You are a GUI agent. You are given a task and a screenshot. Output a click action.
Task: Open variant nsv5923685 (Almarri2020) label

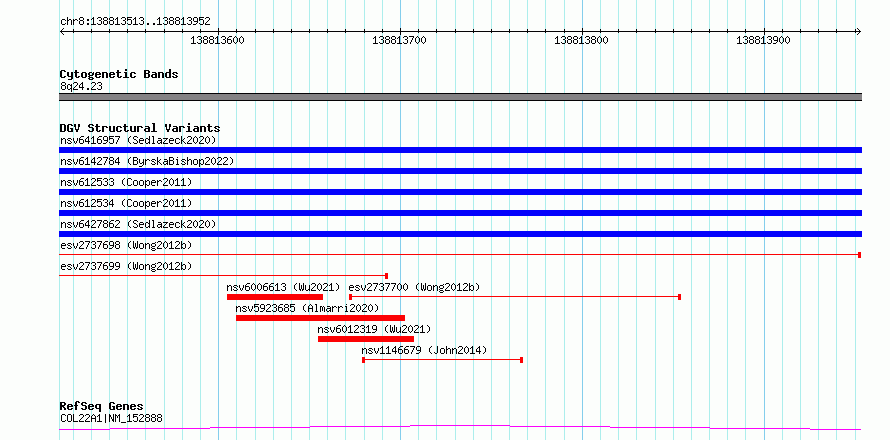coord(307,308)
